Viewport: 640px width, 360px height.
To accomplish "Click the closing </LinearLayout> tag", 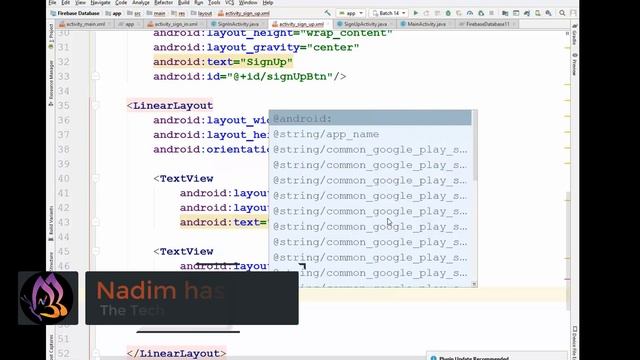I will (176, 353).
